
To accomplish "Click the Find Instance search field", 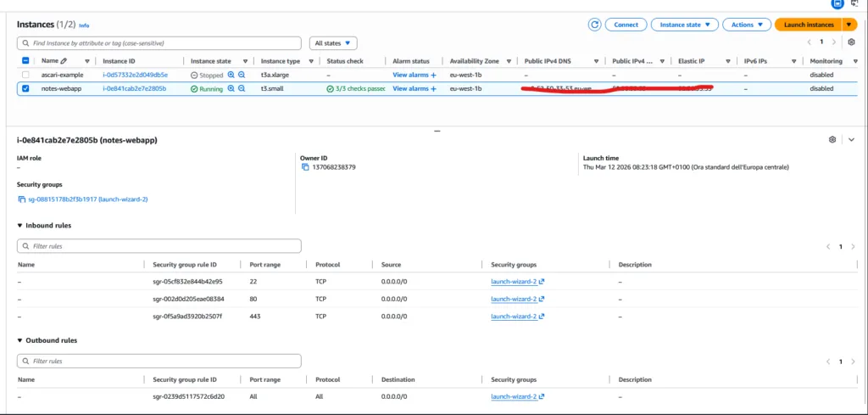I will (159, 42).
